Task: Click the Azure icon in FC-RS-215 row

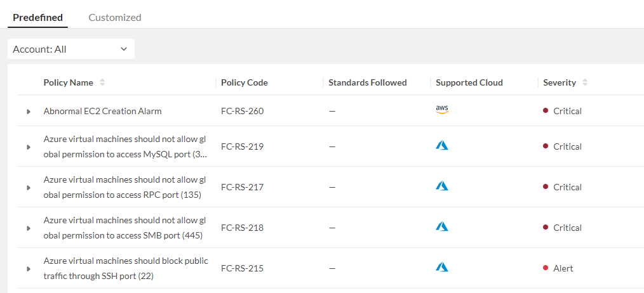Action: [x=442, y=268]
